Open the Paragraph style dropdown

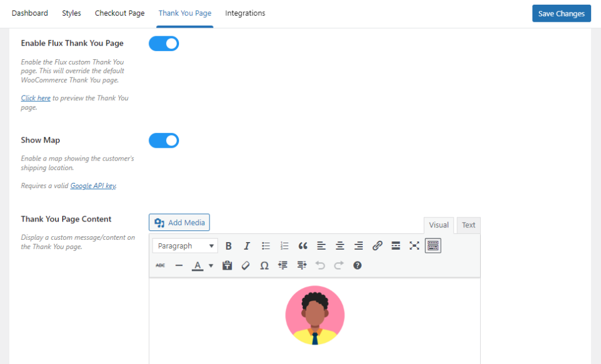pos(185,246)
